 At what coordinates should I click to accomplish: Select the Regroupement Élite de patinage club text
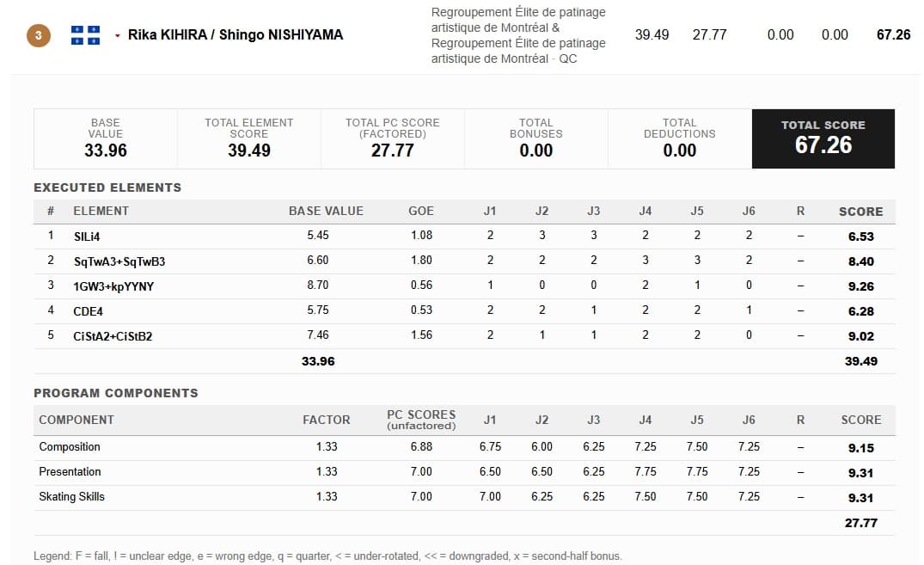tap(518, 35)
